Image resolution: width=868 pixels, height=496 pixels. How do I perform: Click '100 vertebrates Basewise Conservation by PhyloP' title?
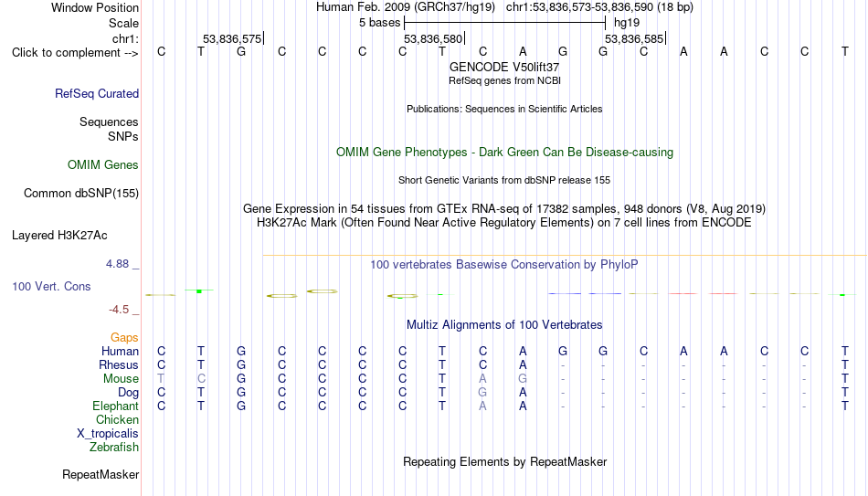coord(504,265)
